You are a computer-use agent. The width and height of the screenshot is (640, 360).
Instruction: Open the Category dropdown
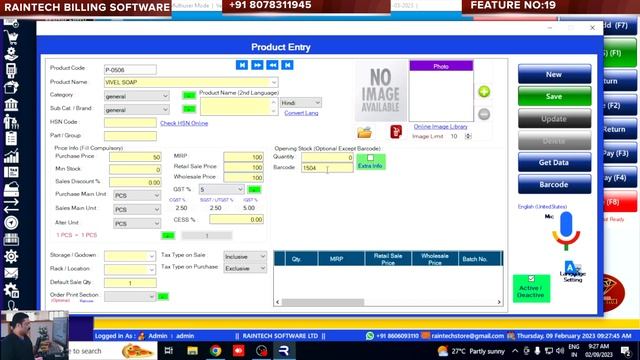(165, 96)
